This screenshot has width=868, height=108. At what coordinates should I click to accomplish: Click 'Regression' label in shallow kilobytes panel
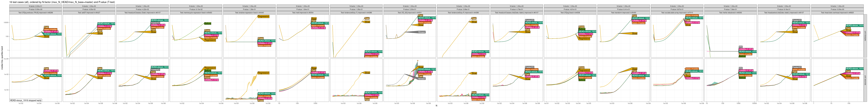coord(263,16)
